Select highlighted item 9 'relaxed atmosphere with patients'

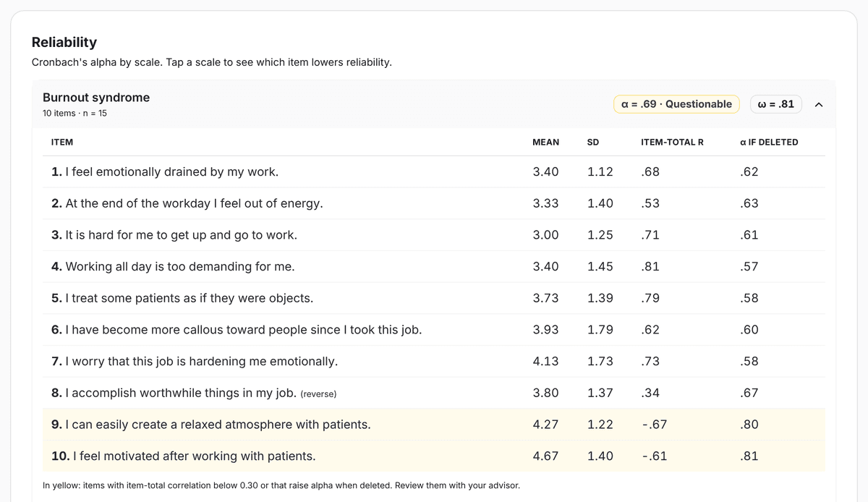[433, 425]
